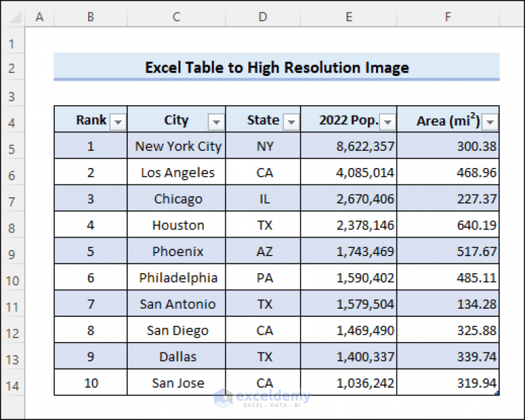Select the 'State' header cell text
The width and height of the screenshot is (525, 420).
pos(263,120)
